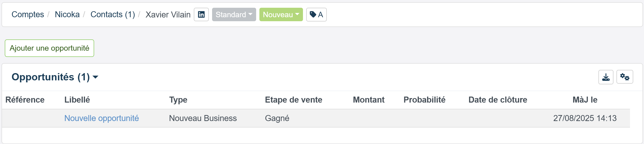Open the Nouvelle opportunité link
This screenshot has width=644, height=144.
[x=101, y=118]
